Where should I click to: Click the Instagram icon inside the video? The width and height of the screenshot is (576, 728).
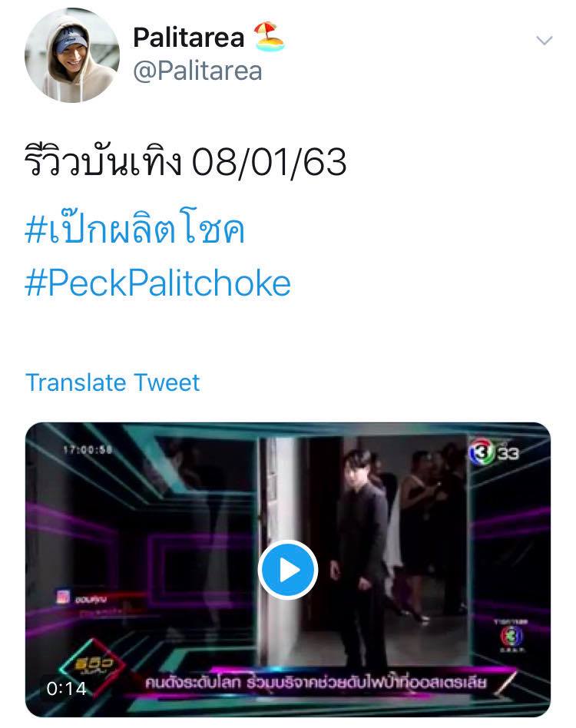(x=63, y=597)
